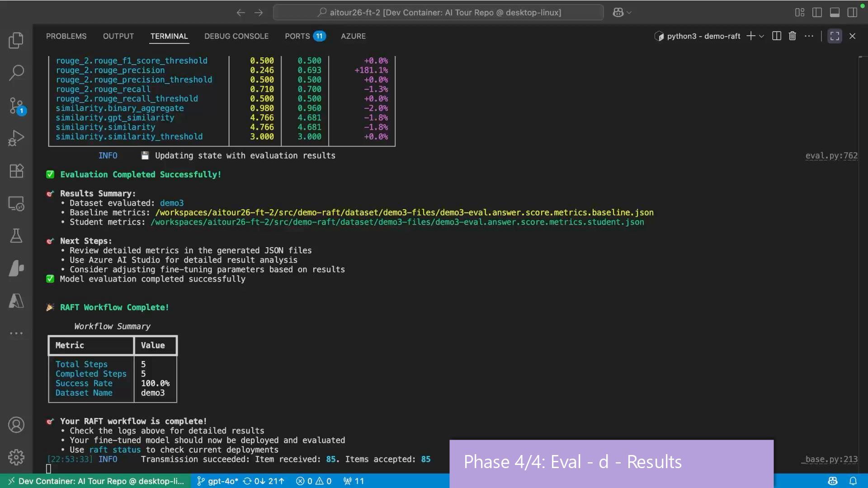Open the Testing flask icon view

point(16,236)
